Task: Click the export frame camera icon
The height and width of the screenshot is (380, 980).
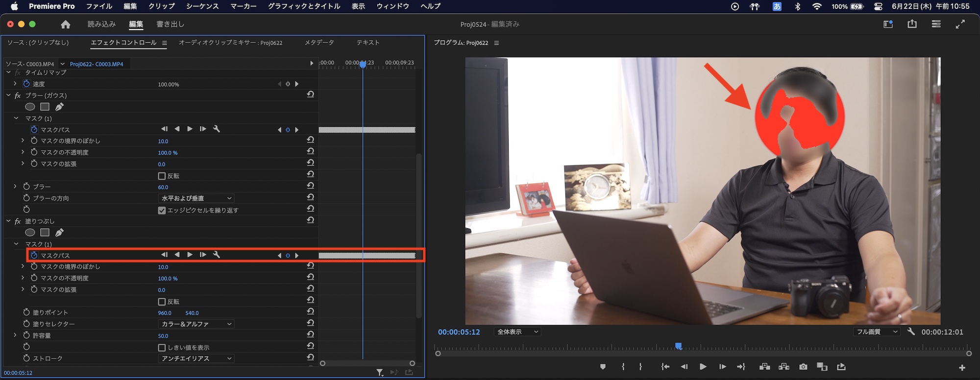Action: (x=803, y=367)
